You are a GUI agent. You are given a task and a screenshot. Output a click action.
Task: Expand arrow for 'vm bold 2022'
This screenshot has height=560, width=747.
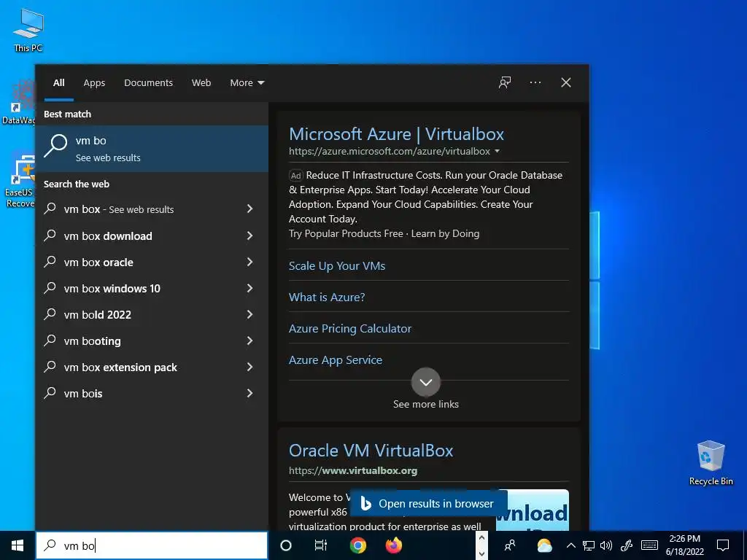(249, 314)
